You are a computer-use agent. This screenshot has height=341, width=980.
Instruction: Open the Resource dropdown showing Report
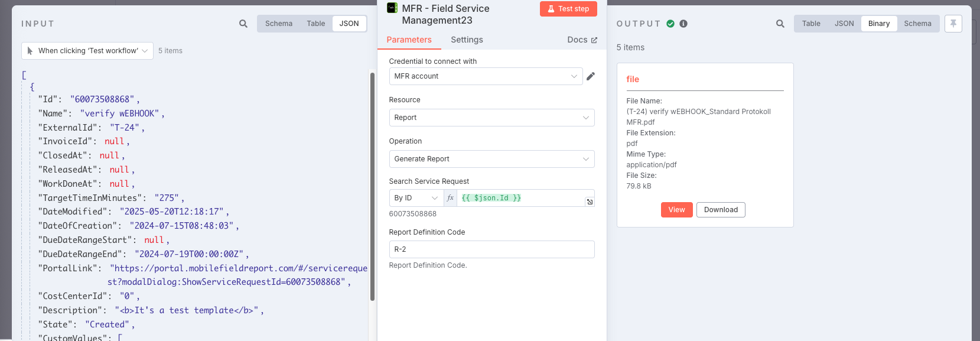pos(491,118)
